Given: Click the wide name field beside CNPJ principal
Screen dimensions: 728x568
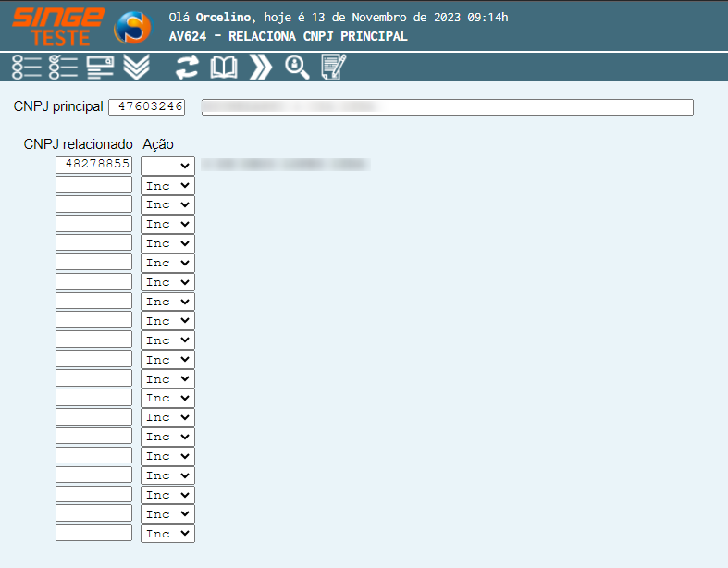Looking at the screenshot, I should [447, 107].
